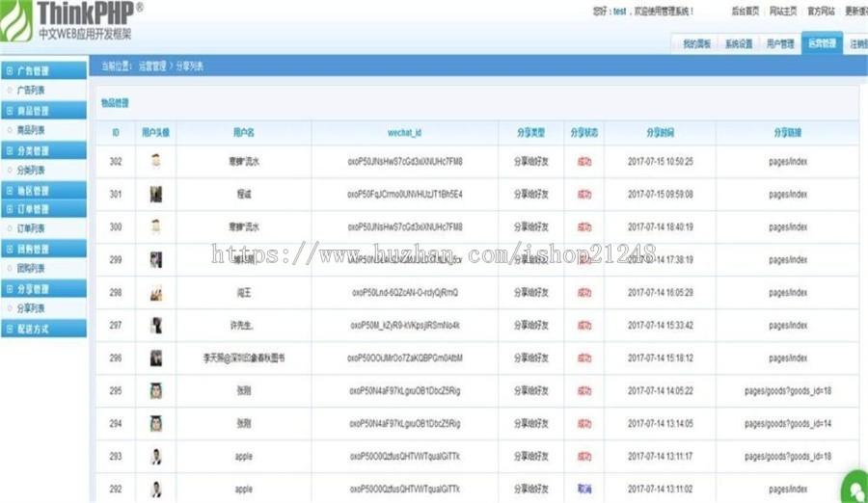Collapse the 分类管理 sidebar section
868x503 pixels.
coord(10,150)
